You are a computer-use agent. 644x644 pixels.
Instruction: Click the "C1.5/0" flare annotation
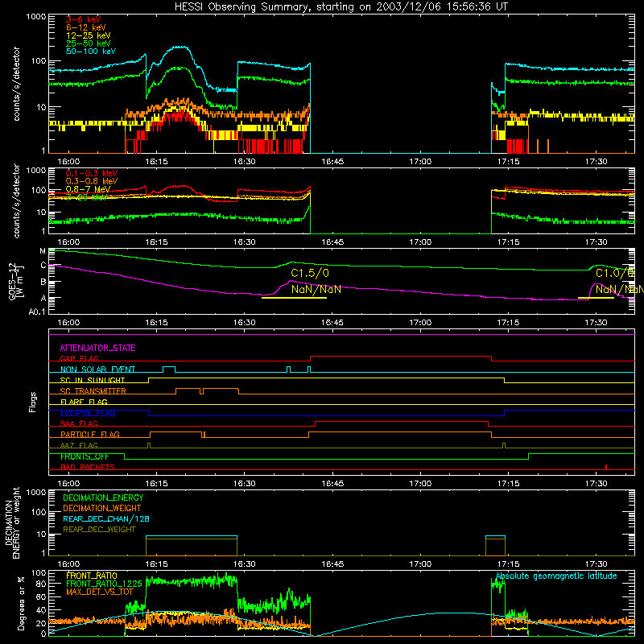[310, 273]
